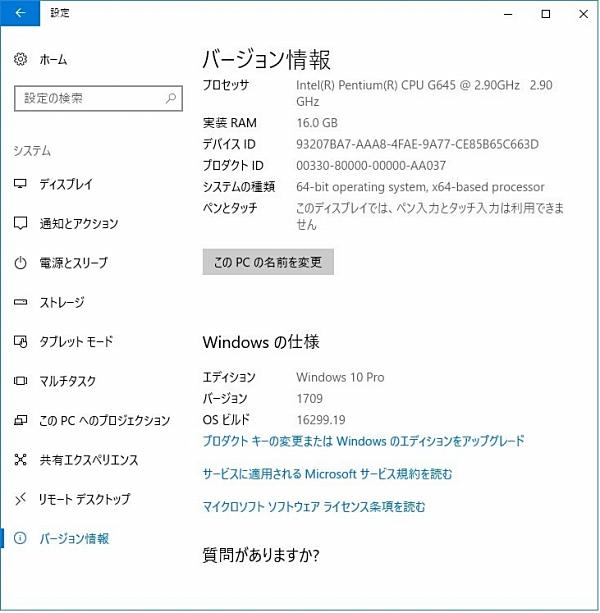Image resolution: width=600 pixels, height=613 pixels.
Task: Click the Home gear icon
Action: tap(21, 60)
